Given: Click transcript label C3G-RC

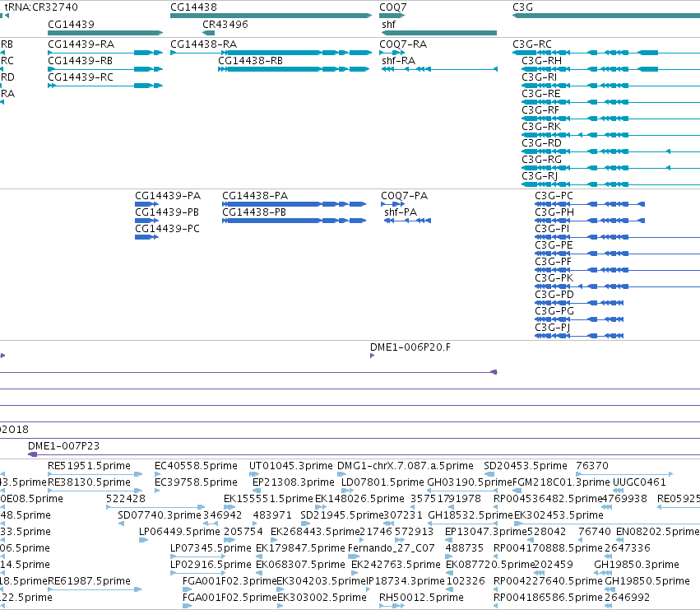Looking at the screenshot, I should click(x=532, y=44).
